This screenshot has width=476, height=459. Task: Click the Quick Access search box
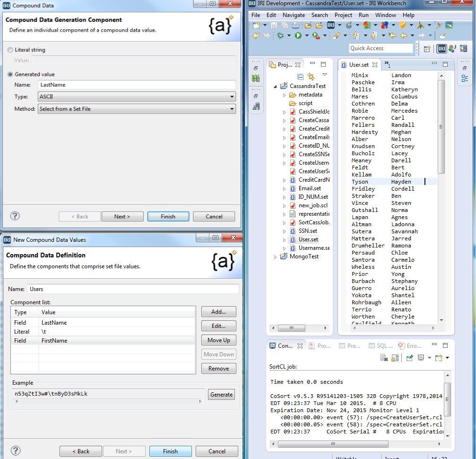click(381, 48)
